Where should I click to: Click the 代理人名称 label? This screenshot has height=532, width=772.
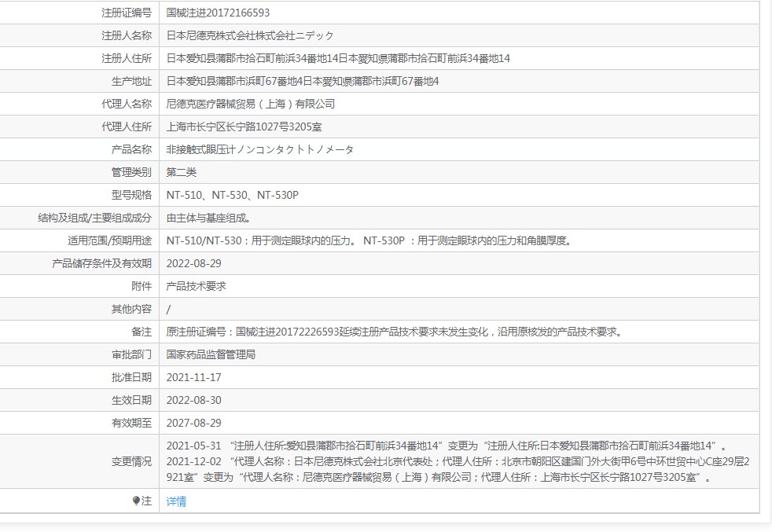tap(127, 104)
